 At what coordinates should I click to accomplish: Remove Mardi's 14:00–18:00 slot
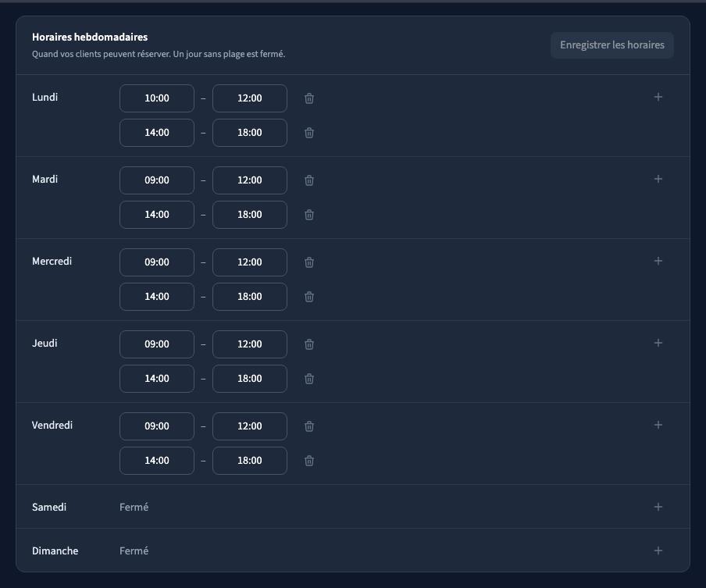[x=309, y=215]
